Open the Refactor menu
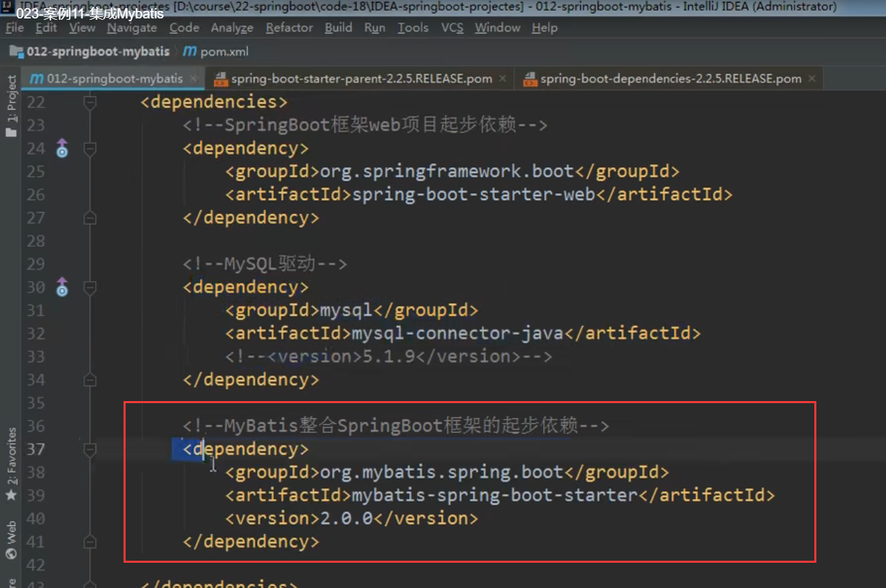This screenshot has width=886, height=588. [x=289, y=28]
